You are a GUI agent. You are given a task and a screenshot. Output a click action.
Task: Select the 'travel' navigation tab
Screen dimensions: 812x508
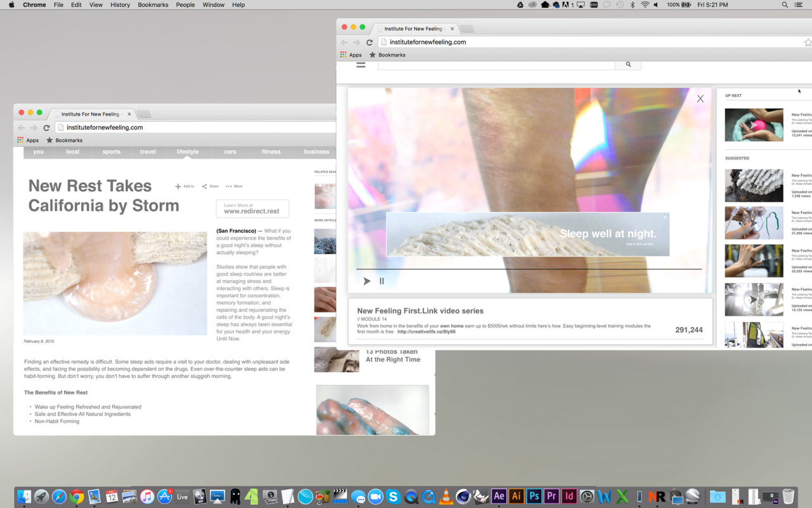pyautogui.click(x=148, y=152)
